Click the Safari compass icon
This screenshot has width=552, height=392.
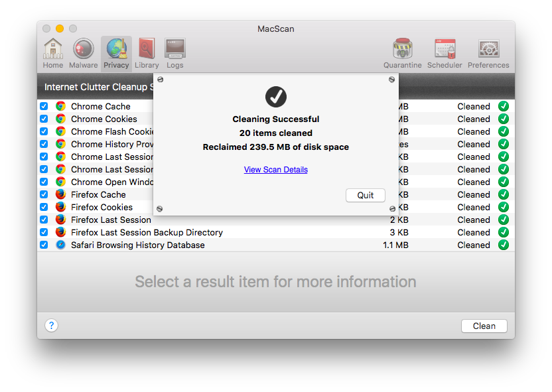click(x=60, y=245)
